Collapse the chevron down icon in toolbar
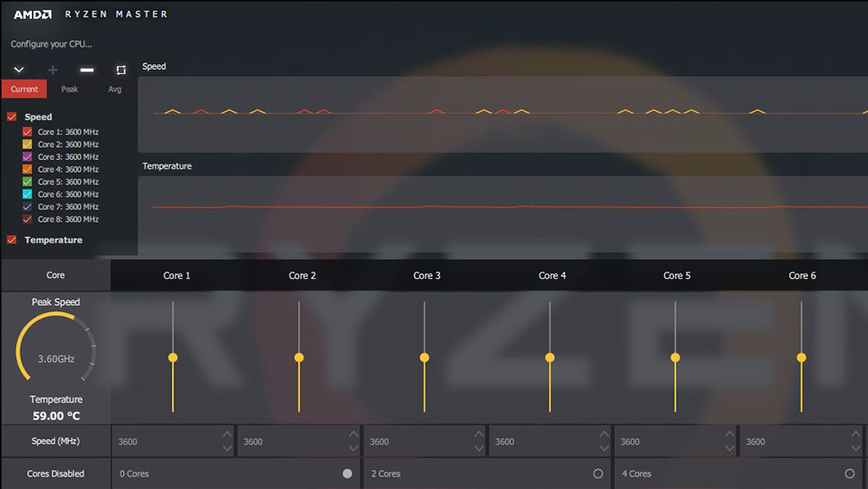 tap(19, 70)
